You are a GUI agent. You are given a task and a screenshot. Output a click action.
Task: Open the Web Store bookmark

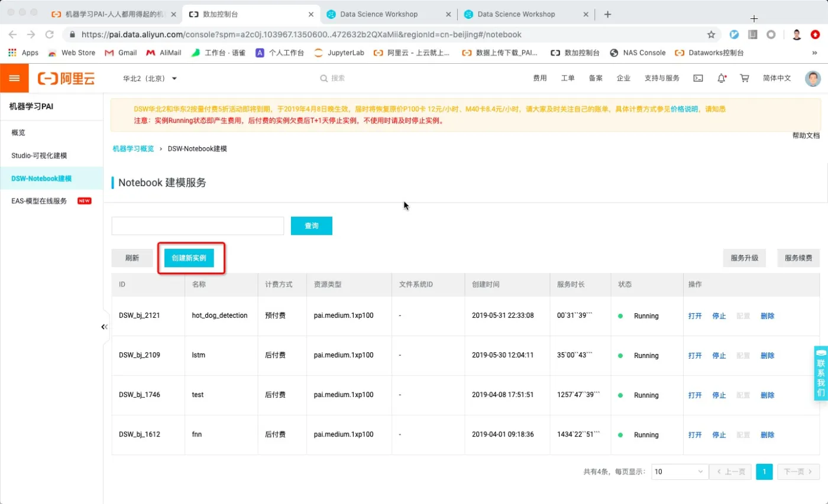tap(72, 53)
